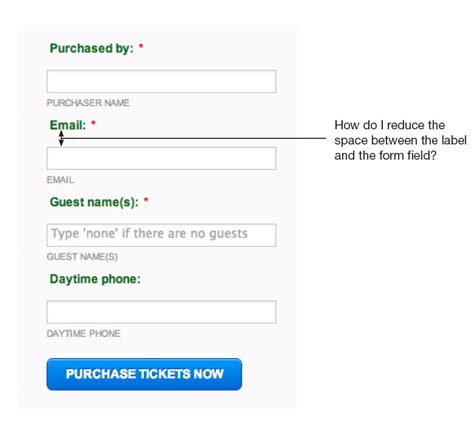Click red asterisk beside Email label

coord(93,123)
